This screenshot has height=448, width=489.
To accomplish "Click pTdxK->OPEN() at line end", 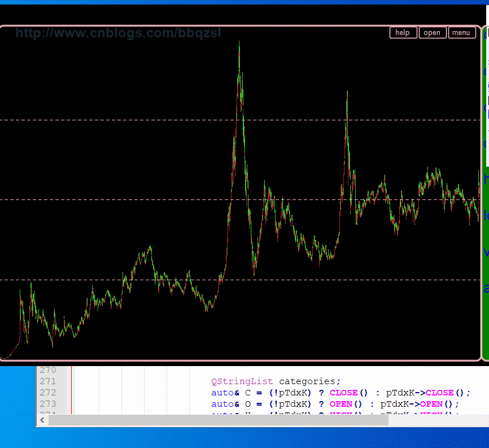I will [x=416, y=404].
